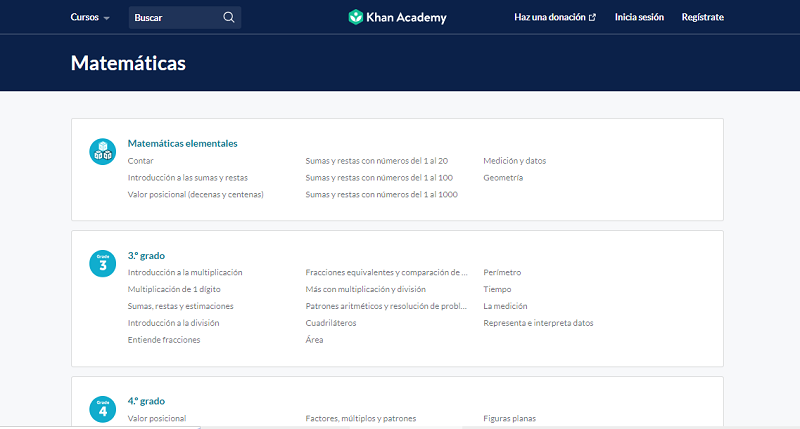Open the 3.º grado course heading
Screen dimensions: 800x429
(146, 256)
